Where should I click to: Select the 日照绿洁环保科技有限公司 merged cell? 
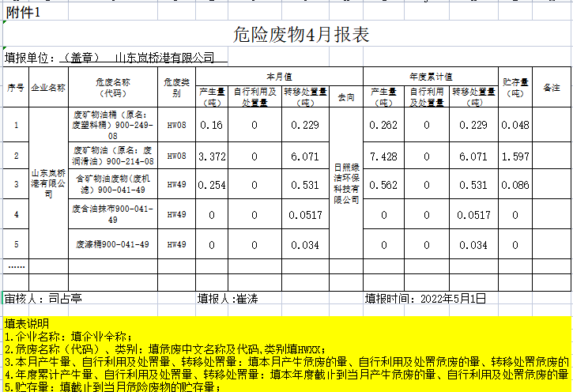pos(346,184)
